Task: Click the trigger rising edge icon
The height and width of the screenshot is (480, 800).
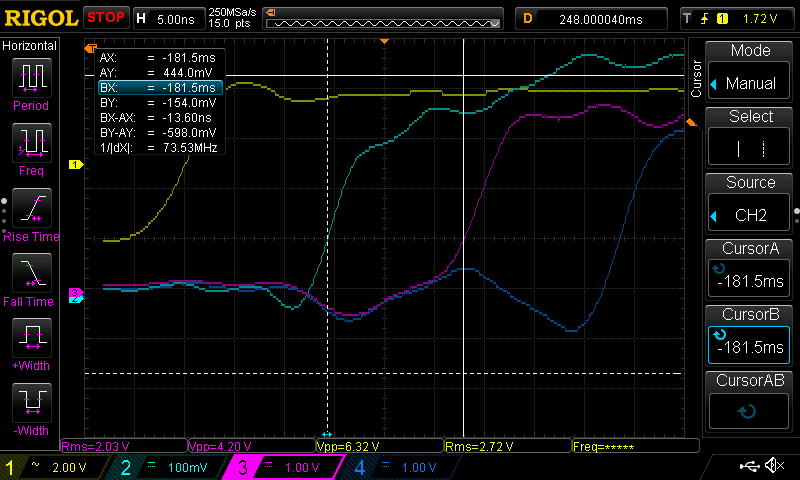Action: tap(705, 19)
